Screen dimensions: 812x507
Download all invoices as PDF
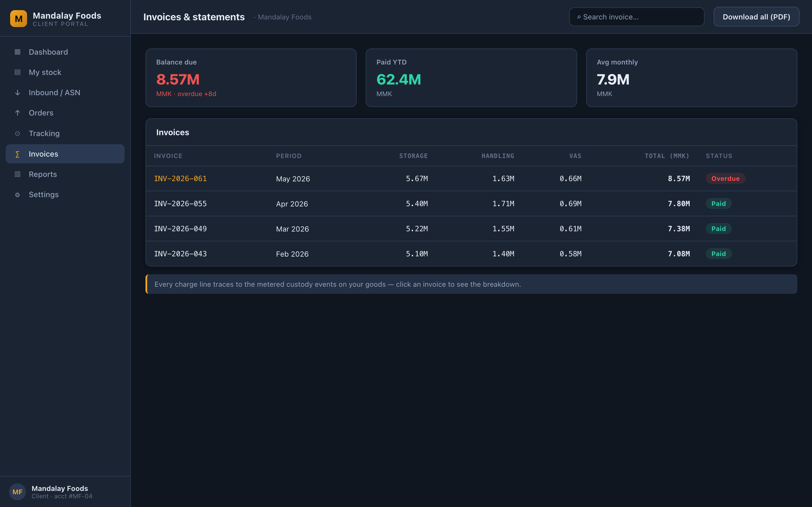point(756,17)
